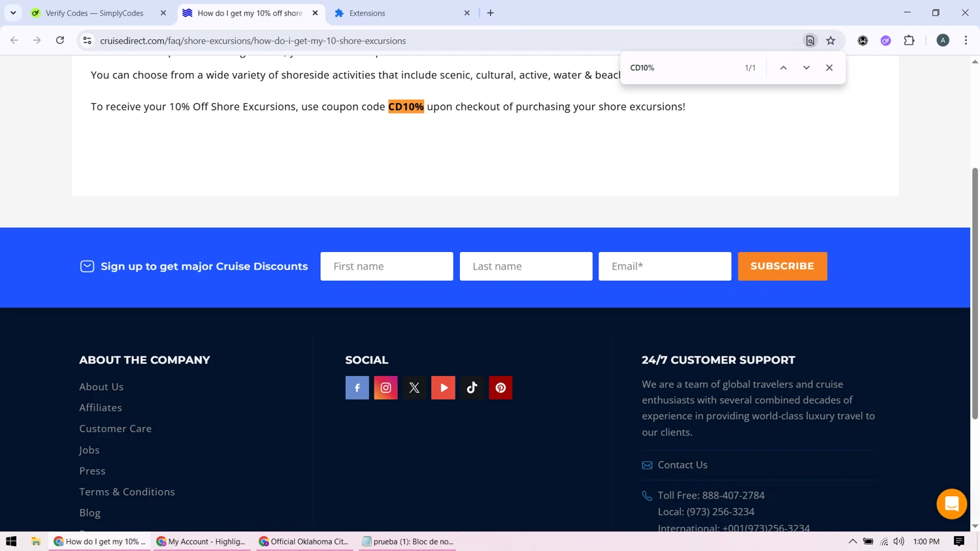Go forward in browser history

pos(37,40)
